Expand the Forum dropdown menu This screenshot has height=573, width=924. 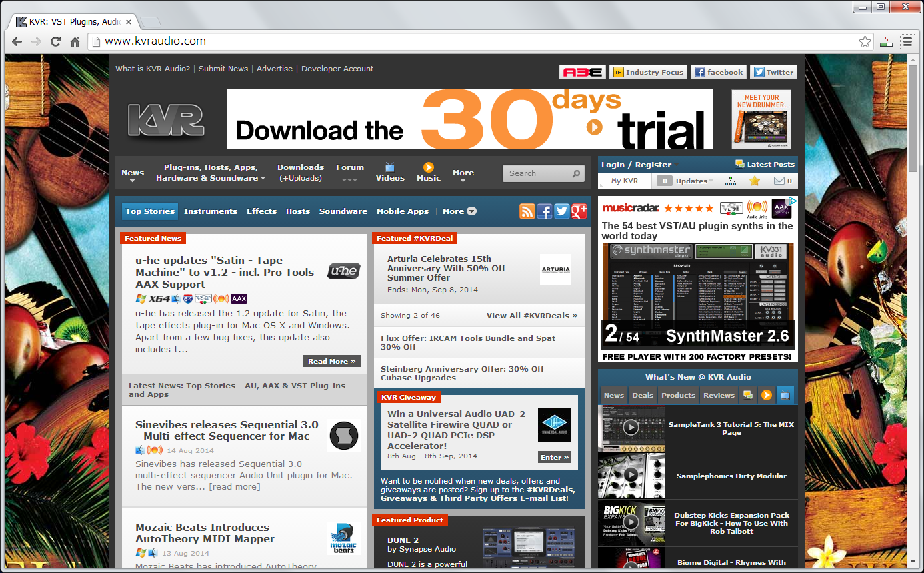(350, 173)
